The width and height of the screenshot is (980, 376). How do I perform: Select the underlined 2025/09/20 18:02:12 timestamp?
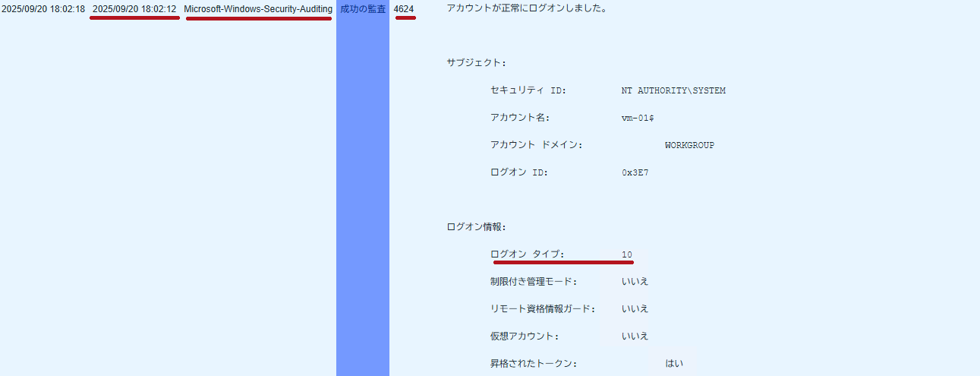coord(134,9)
